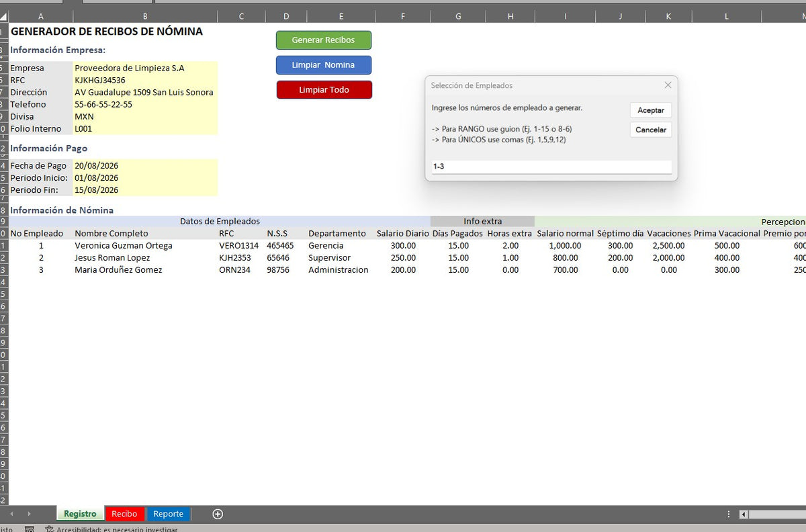Click the employee number input containing 1-3
Image resolution: width=806 pixels, height=532 pixels.
pyautogui.click(x=551, y=166)
